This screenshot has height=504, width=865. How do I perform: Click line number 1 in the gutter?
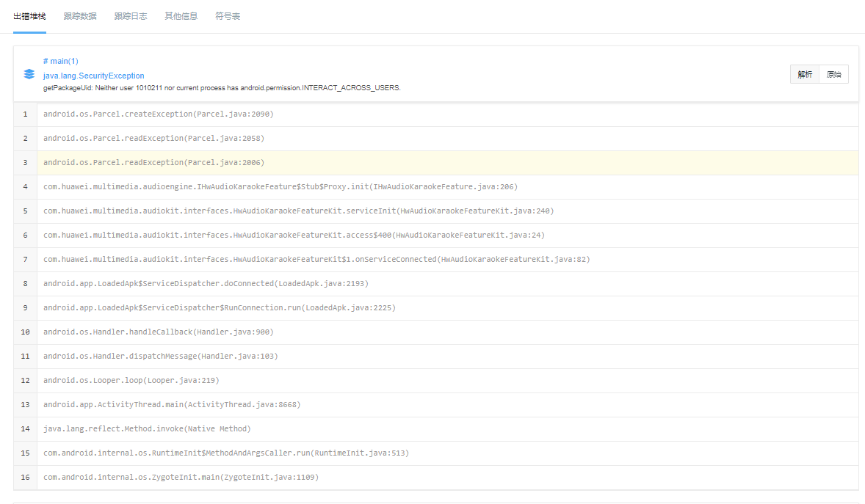(x=26, y=114)
